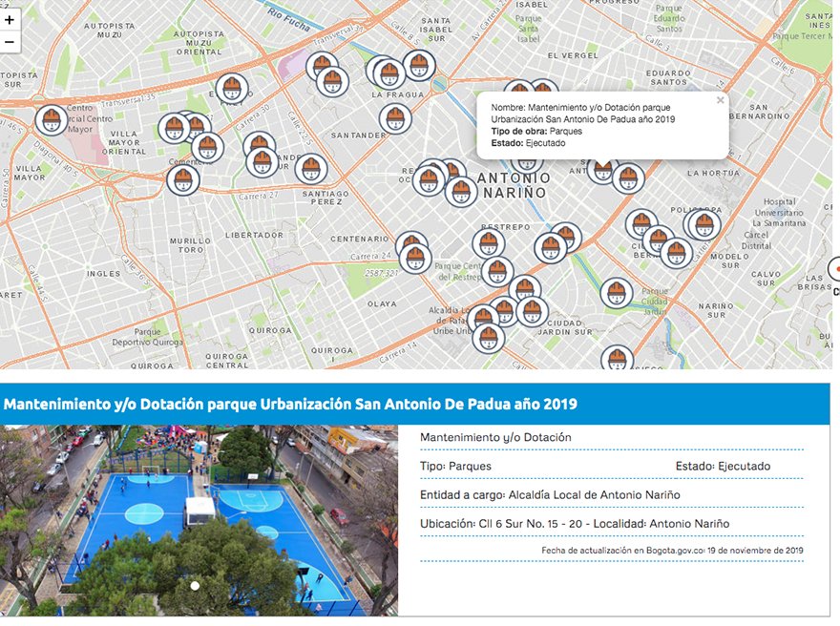The width and height of the screenshot is (840, 626).
Task: Open the marker above SANTIAGO PEREZ label
Action: tap(311, 169)
